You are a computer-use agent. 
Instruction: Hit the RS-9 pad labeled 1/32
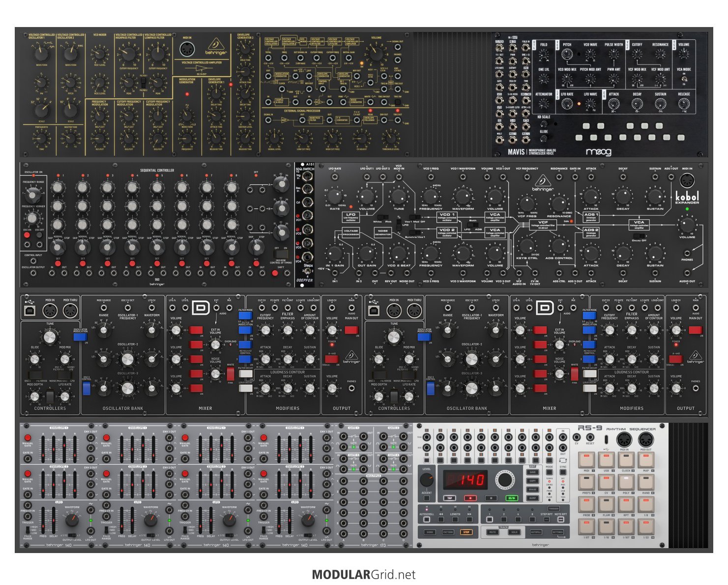tap(646, 526)
